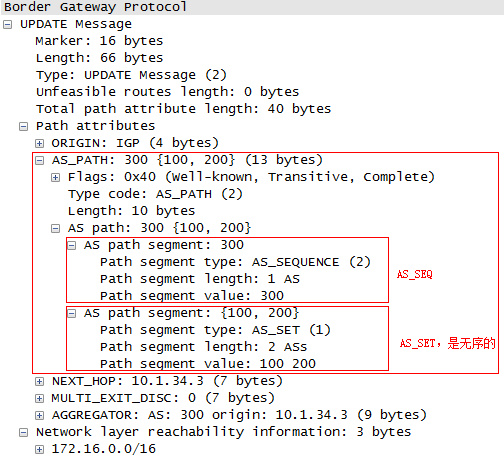Collapse AS path segment: {100, 200} node
The width and height of the screenshot is (504, 461).
coord(72,313)
